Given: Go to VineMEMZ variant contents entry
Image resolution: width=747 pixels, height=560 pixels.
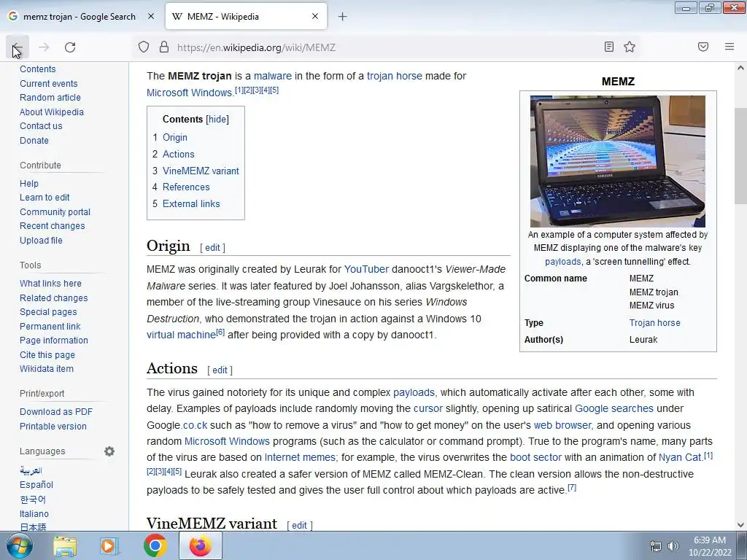Looking at the screenshot, I should (x=201, y=171).
